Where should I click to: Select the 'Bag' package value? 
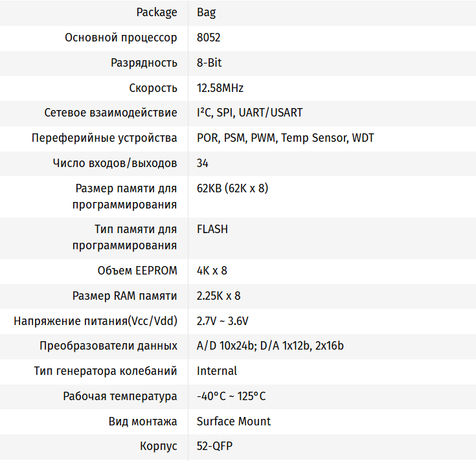[205, 12]
